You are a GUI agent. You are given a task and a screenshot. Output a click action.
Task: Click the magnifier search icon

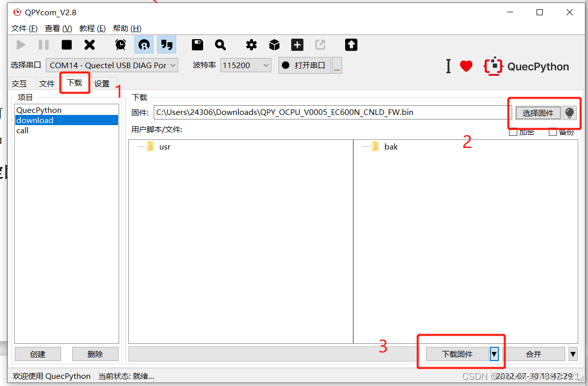click(220, 45)
